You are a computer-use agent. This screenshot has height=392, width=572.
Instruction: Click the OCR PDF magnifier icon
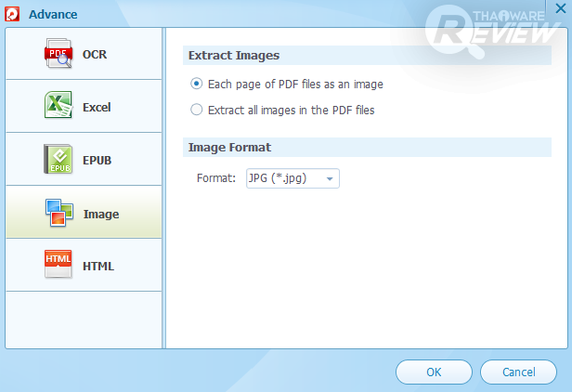58,53
